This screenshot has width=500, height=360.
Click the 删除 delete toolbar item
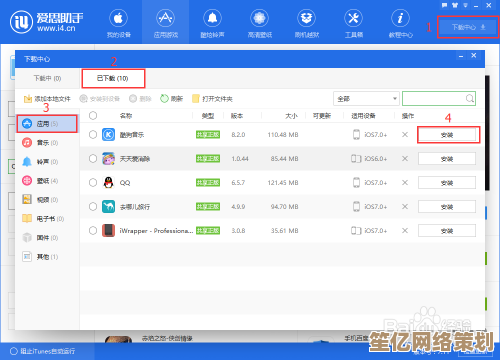click(140, 99)
